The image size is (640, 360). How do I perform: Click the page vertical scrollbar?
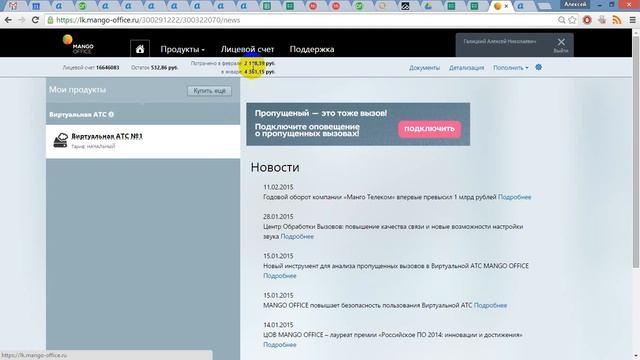pos(636,151)
